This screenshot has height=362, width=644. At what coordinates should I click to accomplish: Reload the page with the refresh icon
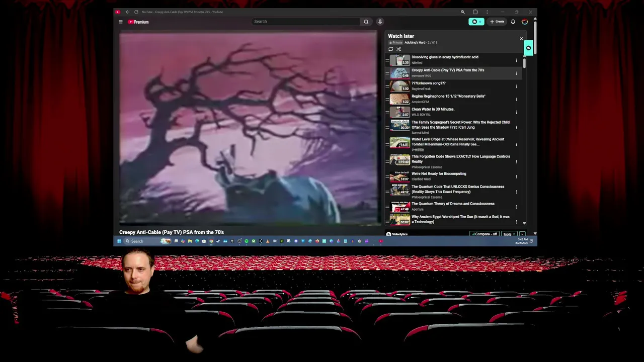pyautogui.click(x=136, y=12)
